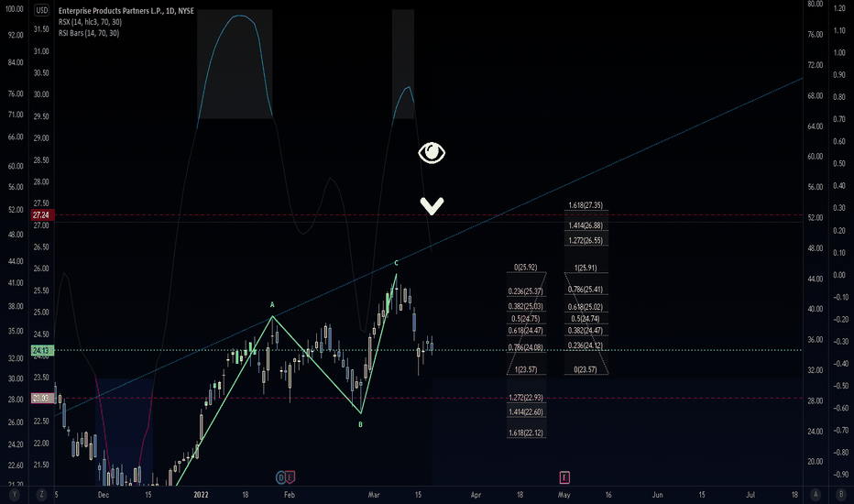Viewport: 854px width, 504px height.
Task: Click the 31.50 value on the price scale
Action: (41, 29)
